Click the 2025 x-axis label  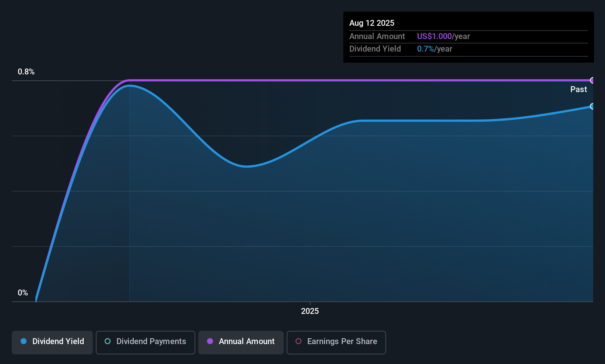[x=310, y=311]
